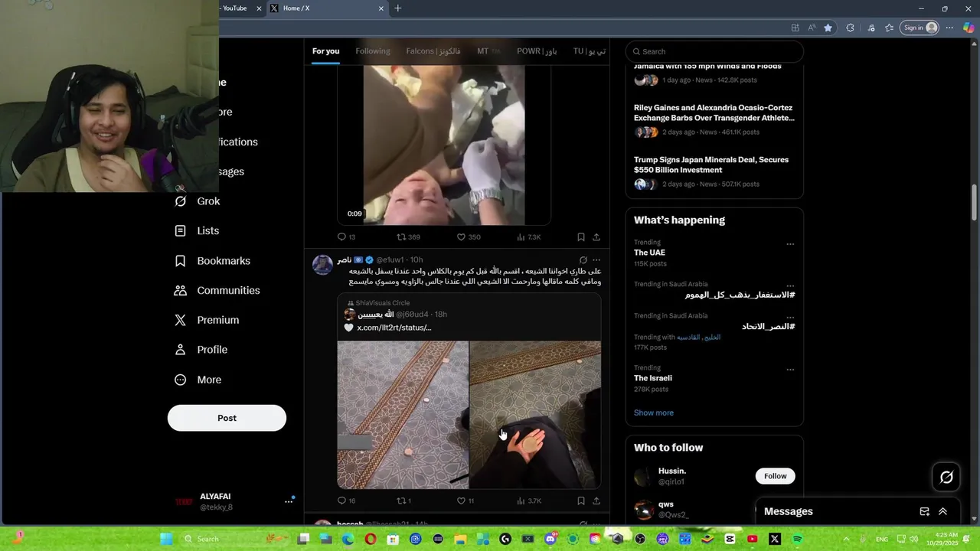Open browser Settings and more menu

tap(950, 28)
